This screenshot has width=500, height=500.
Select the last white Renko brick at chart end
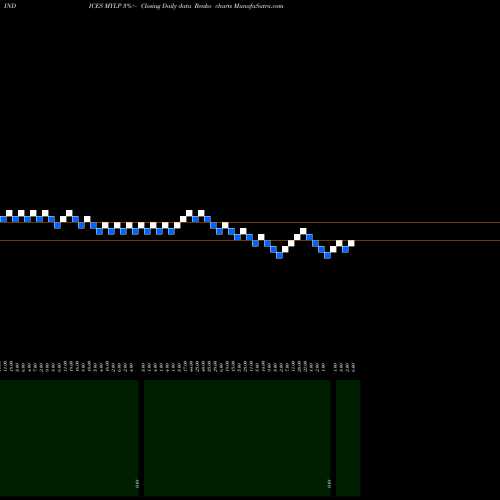[x=351, y=243]
